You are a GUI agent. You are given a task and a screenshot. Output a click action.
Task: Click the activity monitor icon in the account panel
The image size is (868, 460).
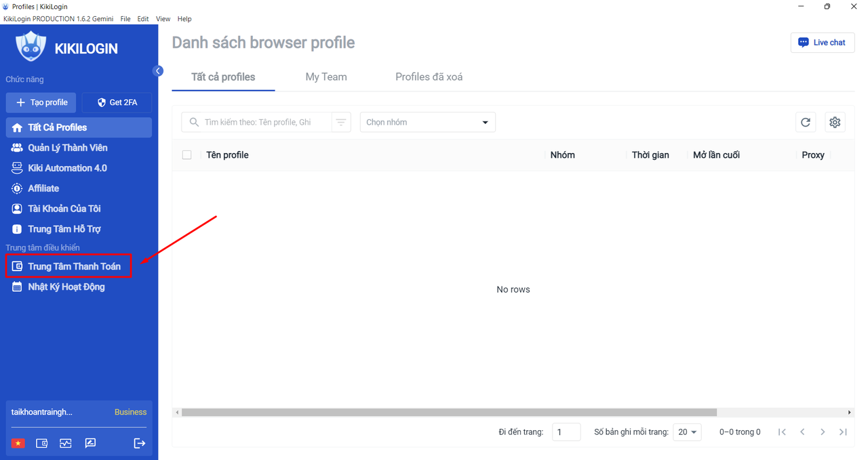65,443
